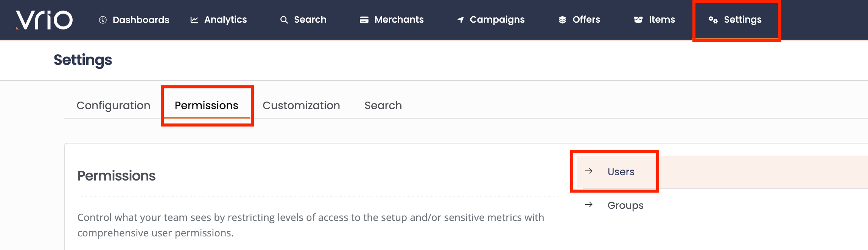This screenshot has height=250, width=868.
Task: Click the Analytics chart icon
Action: click(194, 20)
